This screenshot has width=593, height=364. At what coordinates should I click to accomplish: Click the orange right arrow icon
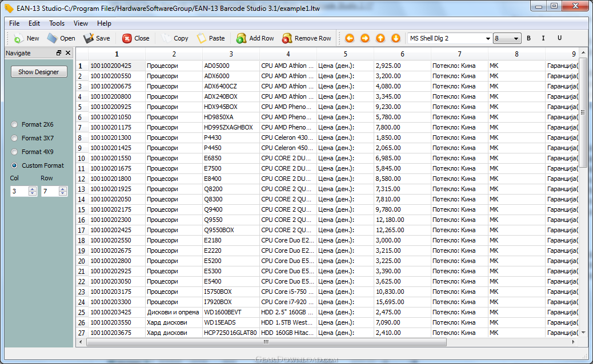[x=365, y=38]
